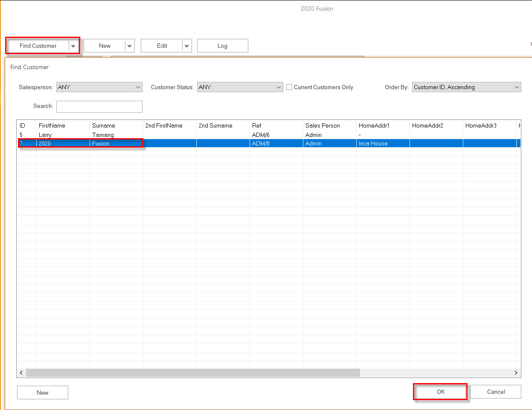Click the Edit toolbar button

(162, 46)
